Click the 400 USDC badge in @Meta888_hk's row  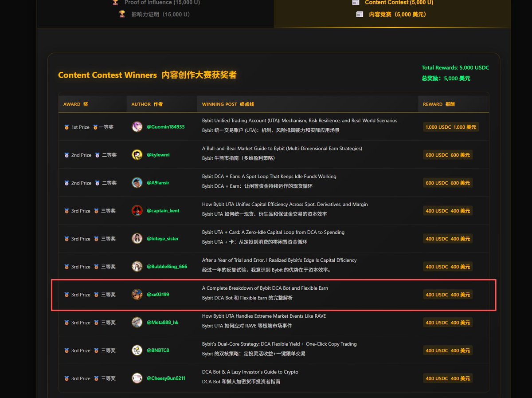pos(448,323)
